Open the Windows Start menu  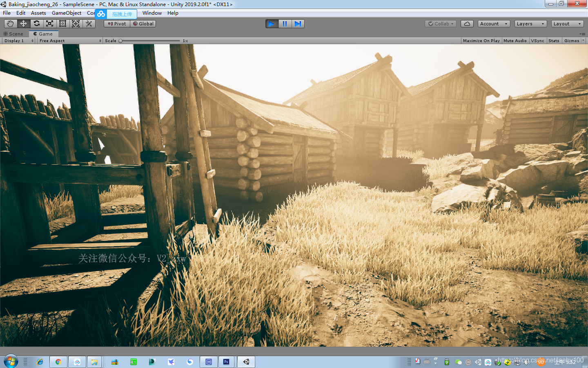11,361
